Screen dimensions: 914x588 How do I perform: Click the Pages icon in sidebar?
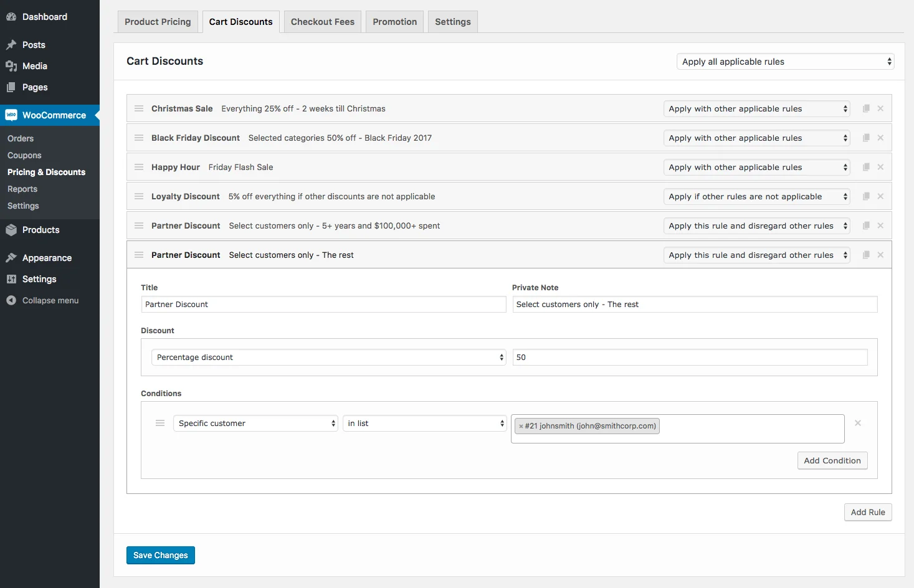tap(12, 87)
